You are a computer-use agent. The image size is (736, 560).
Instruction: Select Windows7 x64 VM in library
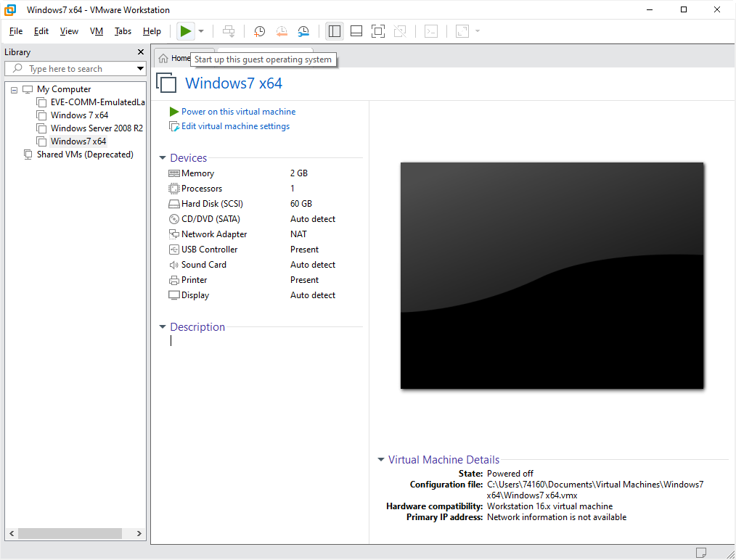click(x=78, y=141)
